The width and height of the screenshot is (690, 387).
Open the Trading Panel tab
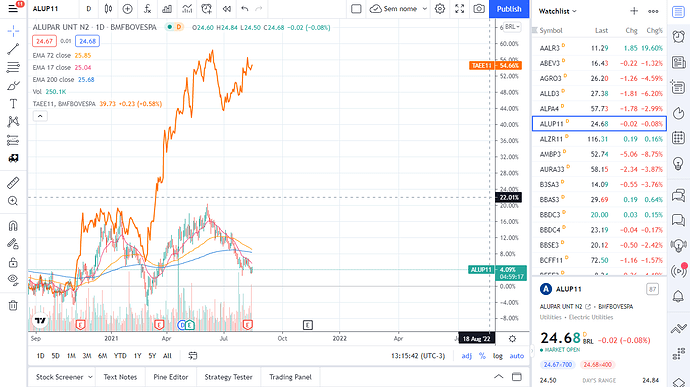coord(290,377)
